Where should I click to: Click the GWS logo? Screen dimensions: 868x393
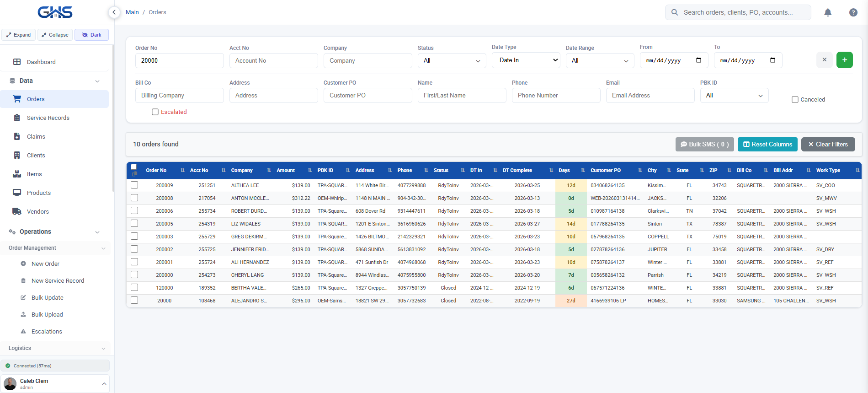[55, 12]
